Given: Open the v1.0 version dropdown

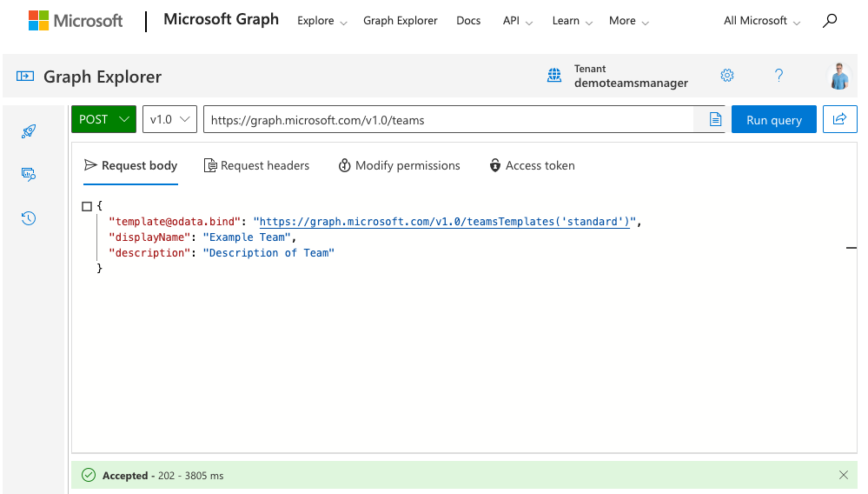Looking at the screenshot, I should pos(170,119).
